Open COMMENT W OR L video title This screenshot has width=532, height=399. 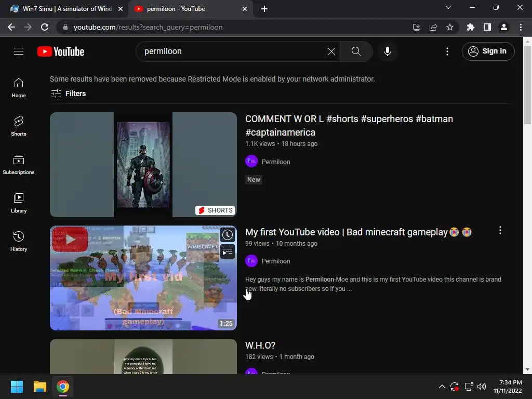(x=349, y=126)
